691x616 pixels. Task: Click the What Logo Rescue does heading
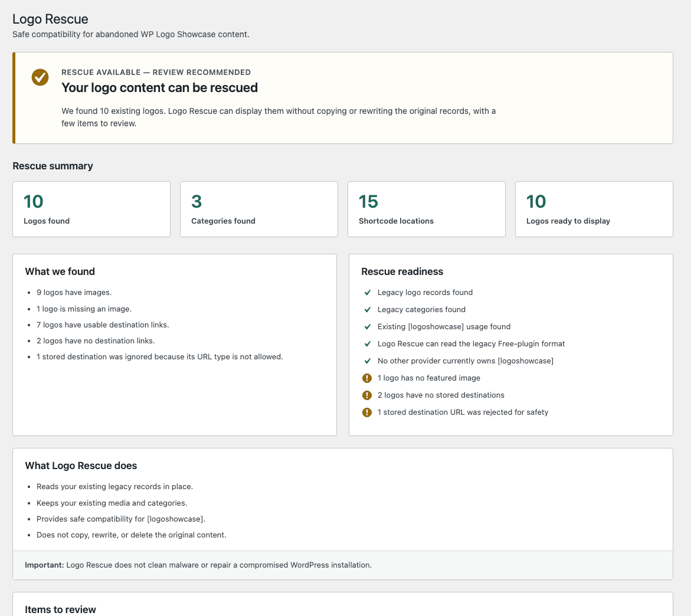[81, 466]
